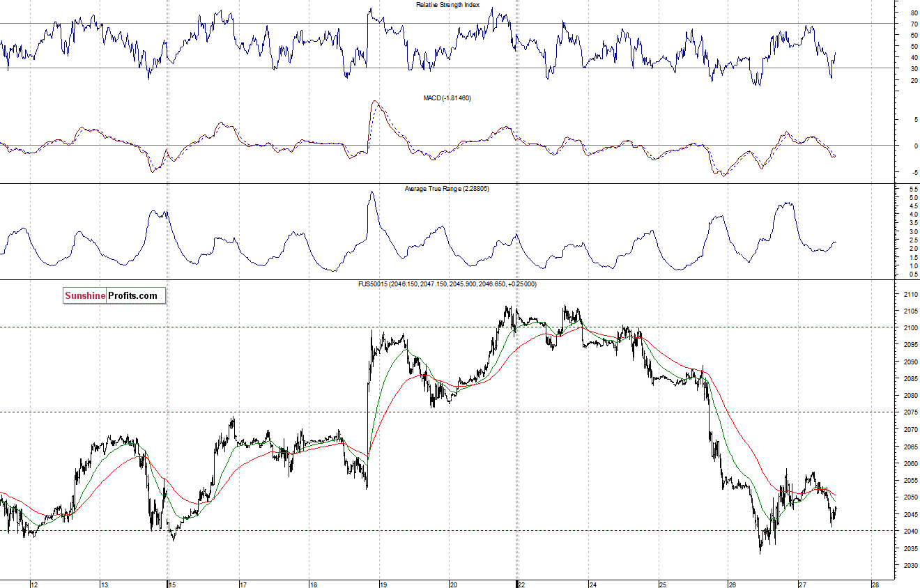The image size is (920, 588).
Task: Select date label 28 on time axis
Action: click(875, 585)
